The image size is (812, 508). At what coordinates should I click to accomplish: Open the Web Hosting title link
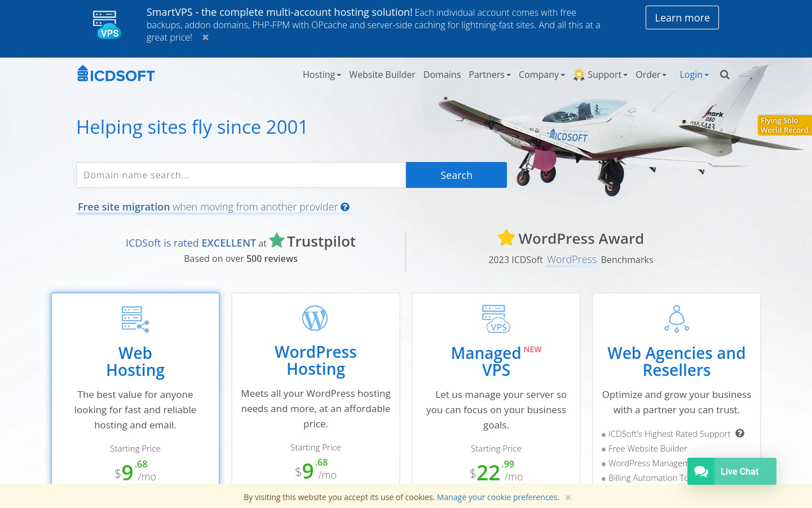pyautogui.click(x=135, y=361)
